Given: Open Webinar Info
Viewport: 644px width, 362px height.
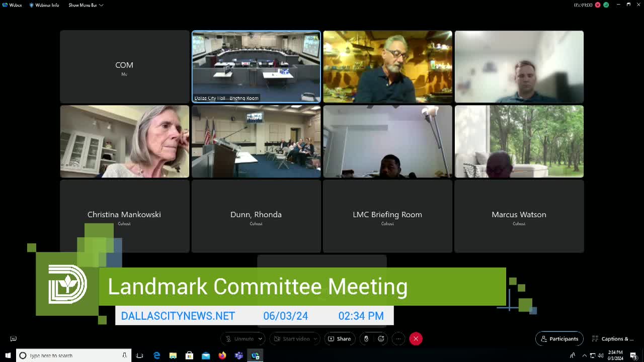Looking at the screenshot, I should 44,5.
